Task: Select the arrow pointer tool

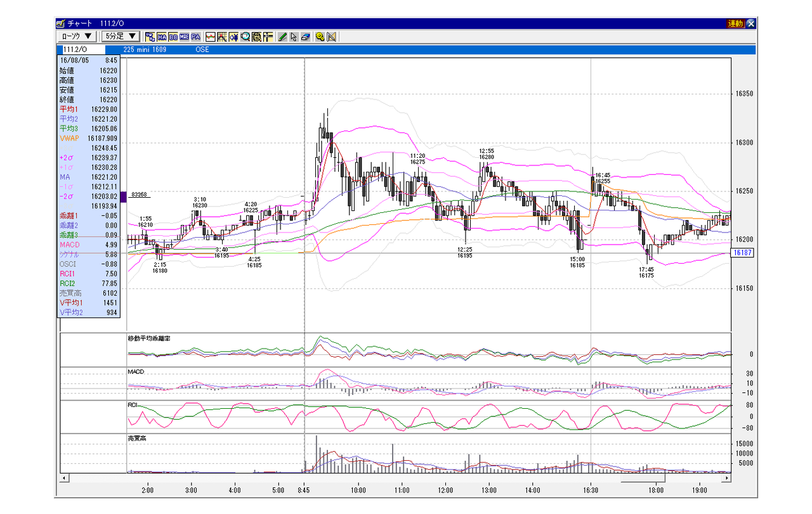Action: point(294,37)
